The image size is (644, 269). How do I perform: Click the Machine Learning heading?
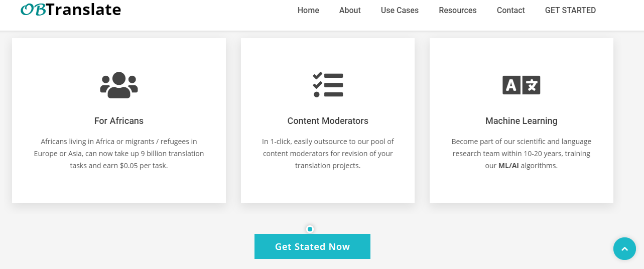[x=521, y=121]
